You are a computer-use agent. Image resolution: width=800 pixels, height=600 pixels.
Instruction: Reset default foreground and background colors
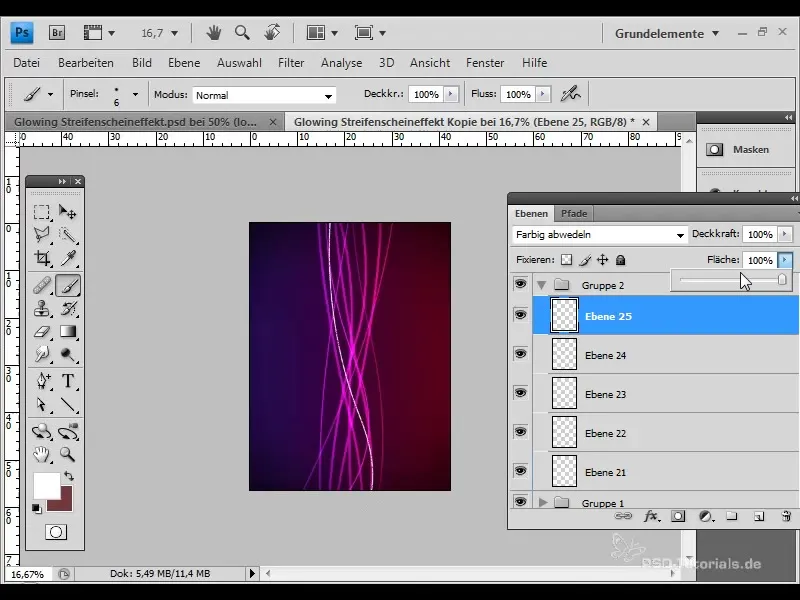(36, 509)
